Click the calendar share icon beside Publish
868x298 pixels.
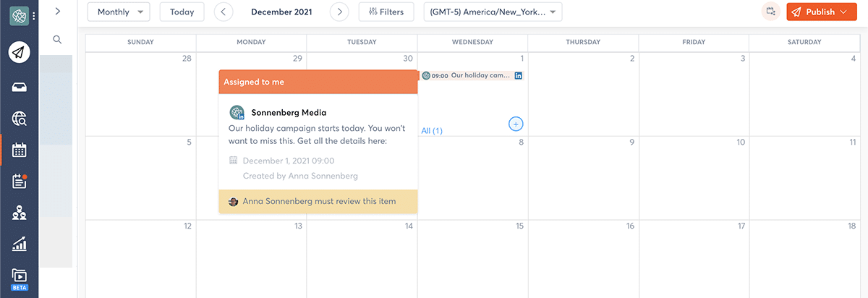pyautogui.click(x=771, y=12)
